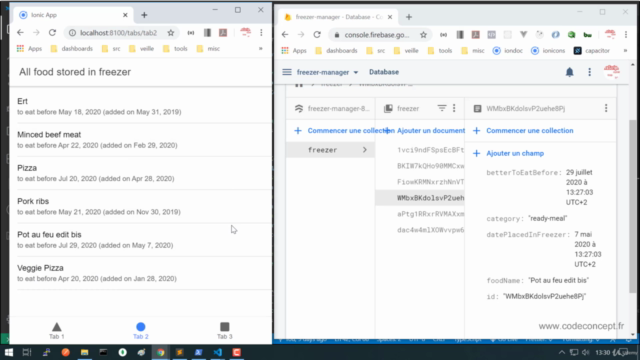Open ionicons bookmark
Screen dimensions: 640x360
click(548, 51)
